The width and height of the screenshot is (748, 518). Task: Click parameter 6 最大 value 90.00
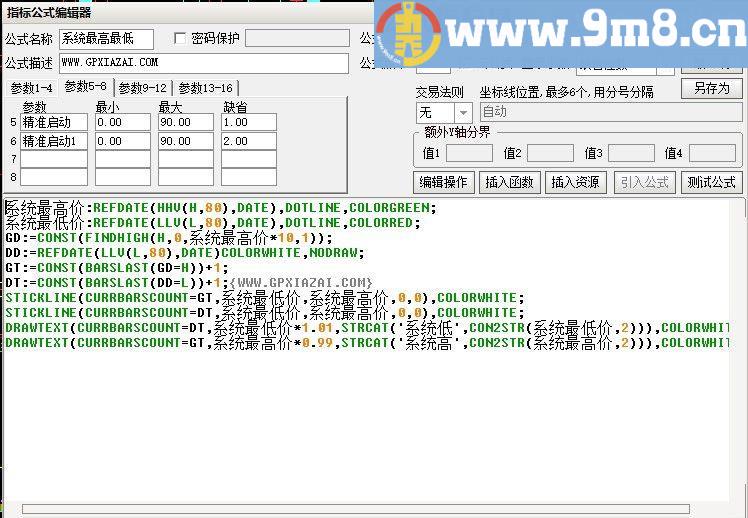[186, 141]
